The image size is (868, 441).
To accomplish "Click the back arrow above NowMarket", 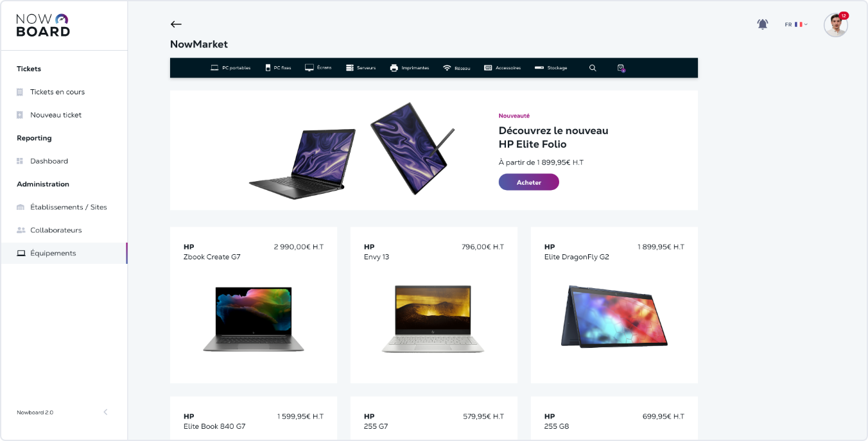I will pos(176,24).
